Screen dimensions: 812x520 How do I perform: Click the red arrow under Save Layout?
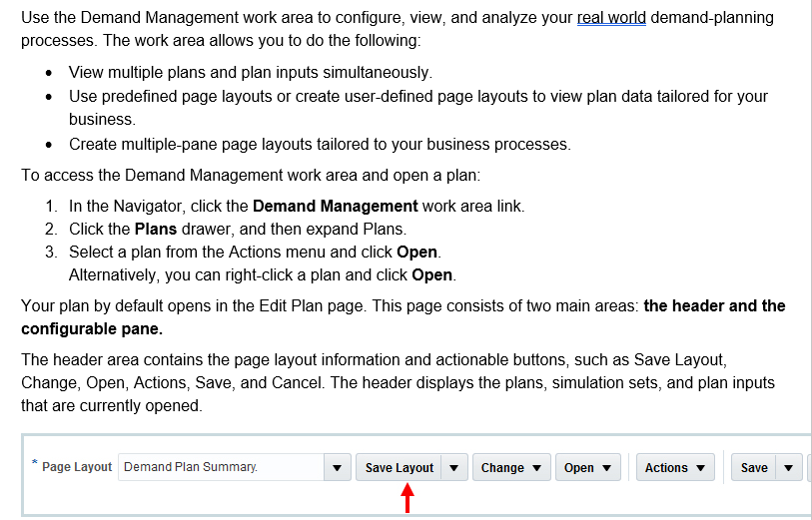pyautogui.click(x=406, y=497)
